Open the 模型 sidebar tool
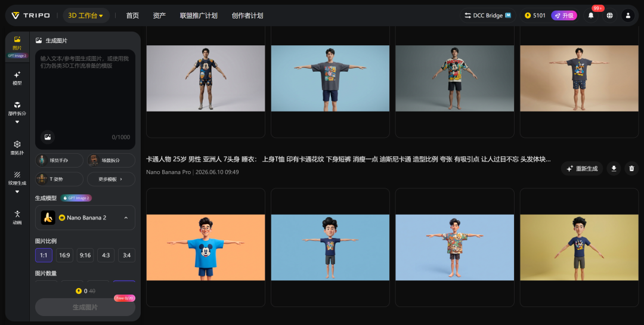 point(17,78)
